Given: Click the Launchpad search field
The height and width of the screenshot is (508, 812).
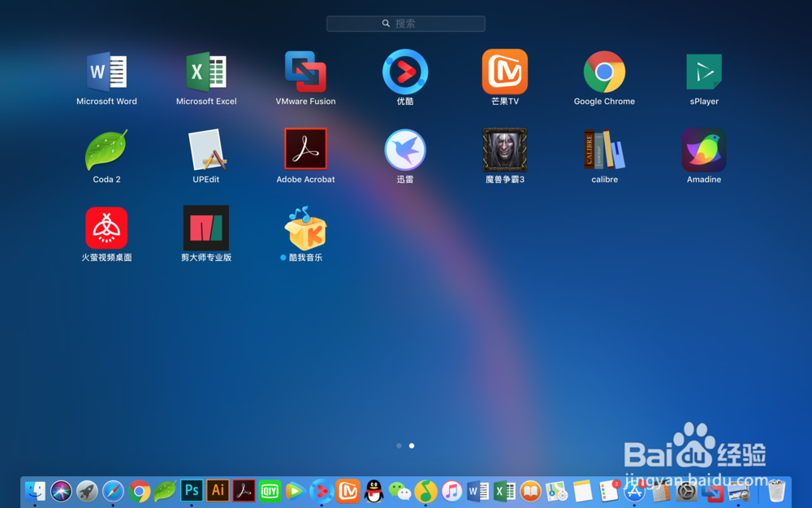Looking at the screenshot, I should 405,24.
